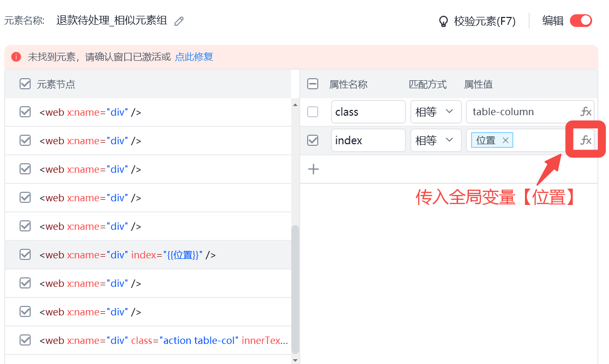Enable the class attribute checkbox

click(x=313, y=112)
